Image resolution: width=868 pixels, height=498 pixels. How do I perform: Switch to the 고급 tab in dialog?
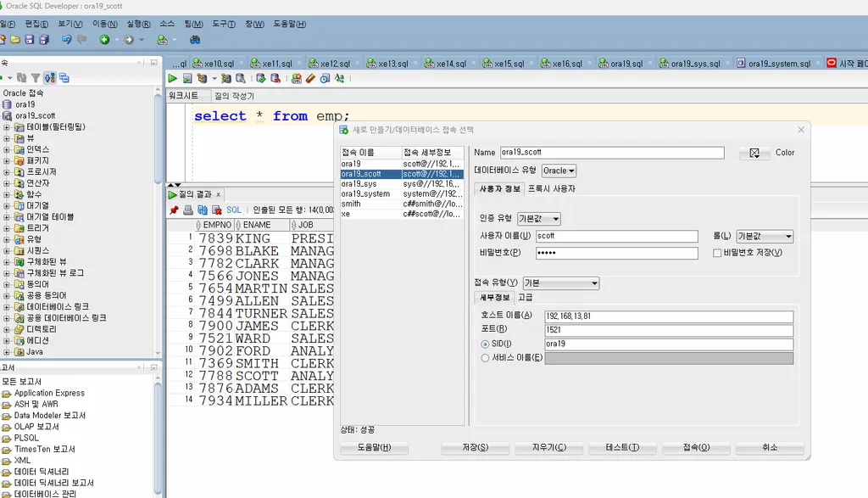pos(526,298)
